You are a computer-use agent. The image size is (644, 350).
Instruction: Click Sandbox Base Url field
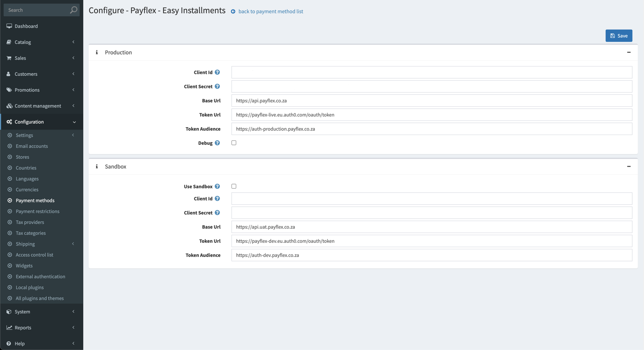431,227
